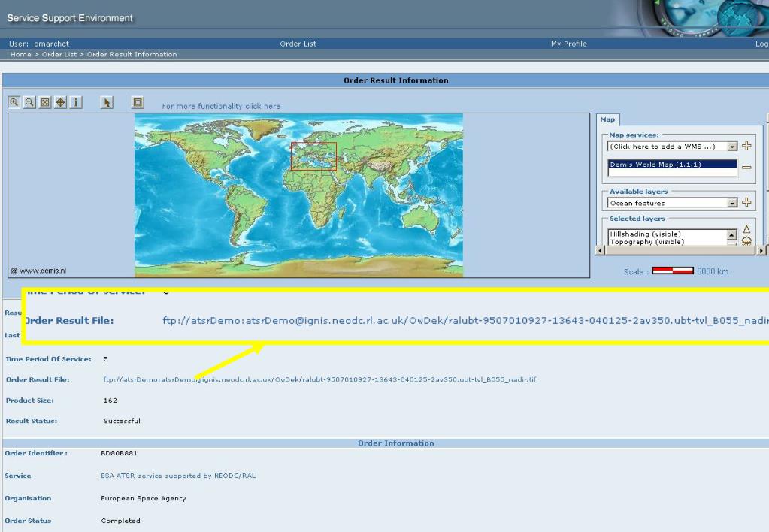Click the map panel horizontal scroll right arrow
769x532 pixels.
pos(761,250)
